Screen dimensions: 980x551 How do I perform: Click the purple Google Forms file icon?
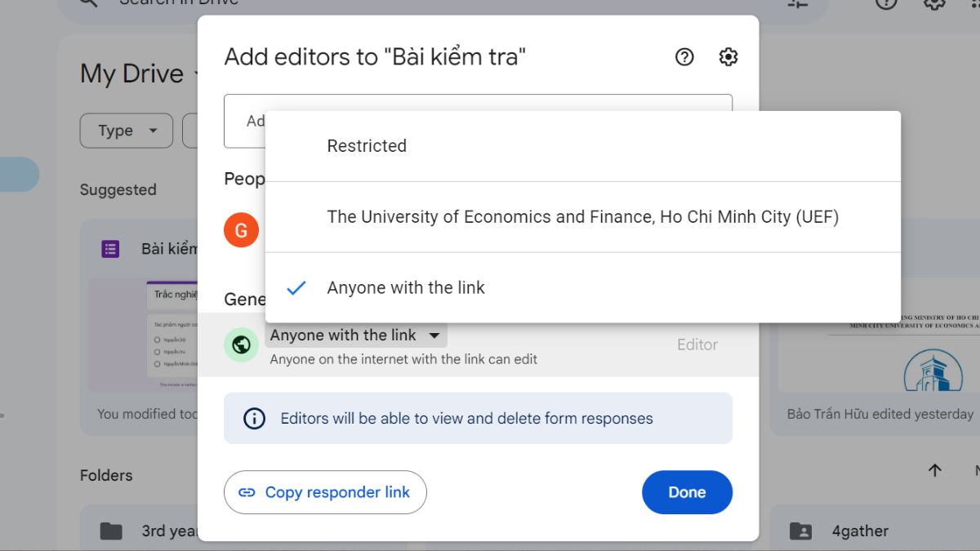tap(110, 249)
